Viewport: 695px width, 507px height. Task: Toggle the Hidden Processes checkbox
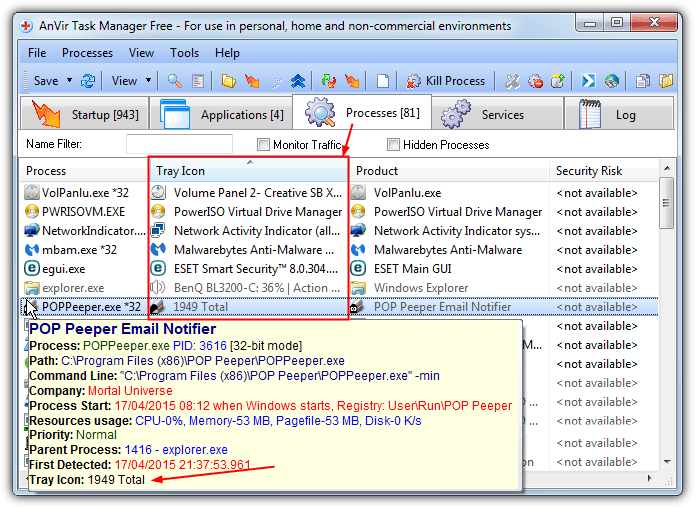pyautogui.click(x=394, y=145)
